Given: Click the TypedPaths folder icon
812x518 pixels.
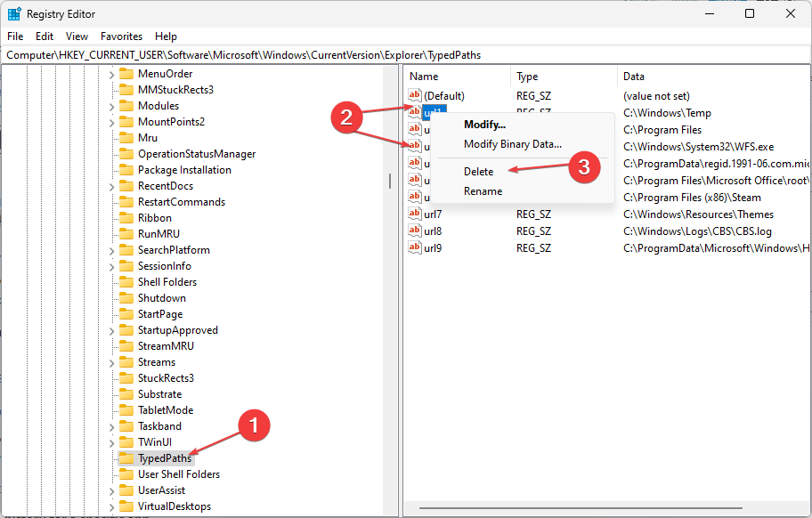Looking at the screenshot, I should click(x=126, y=458).
